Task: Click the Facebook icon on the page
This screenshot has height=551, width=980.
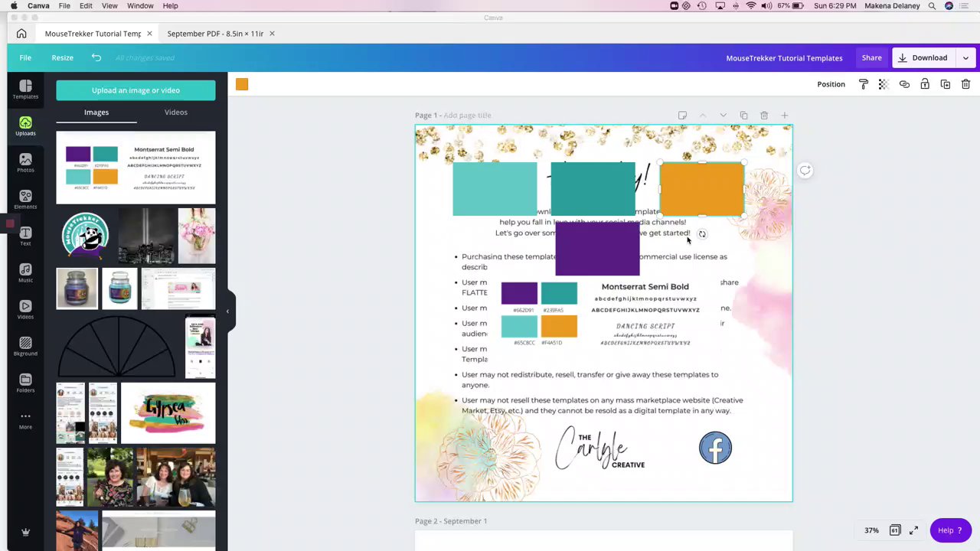Action: pyautogui.click(x=715, y=448)
